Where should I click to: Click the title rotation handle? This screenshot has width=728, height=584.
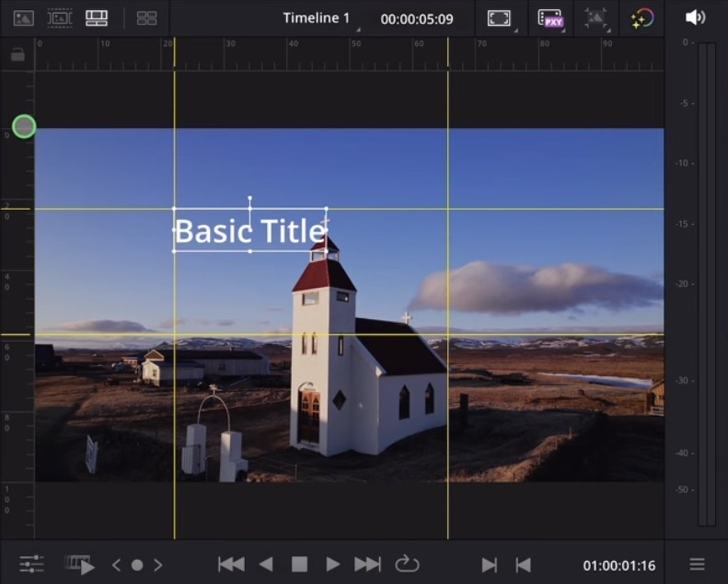(249, 198)
